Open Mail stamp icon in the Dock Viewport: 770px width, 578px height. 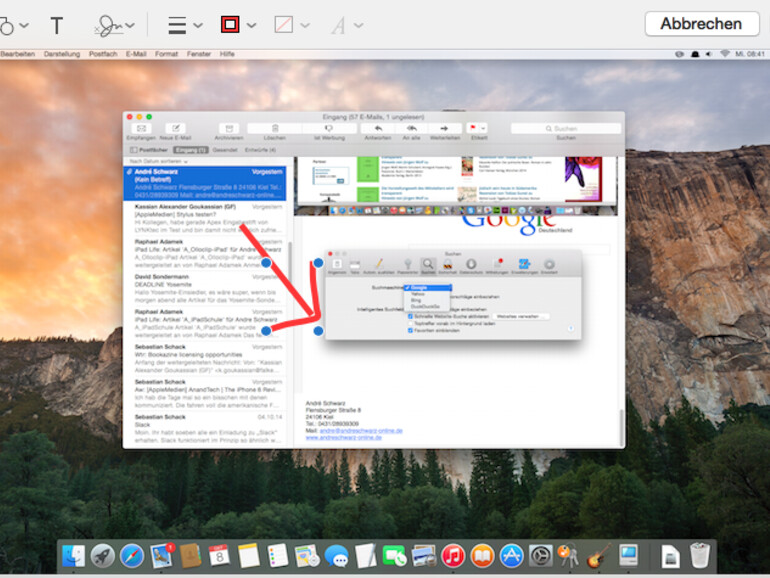point(162,556)
